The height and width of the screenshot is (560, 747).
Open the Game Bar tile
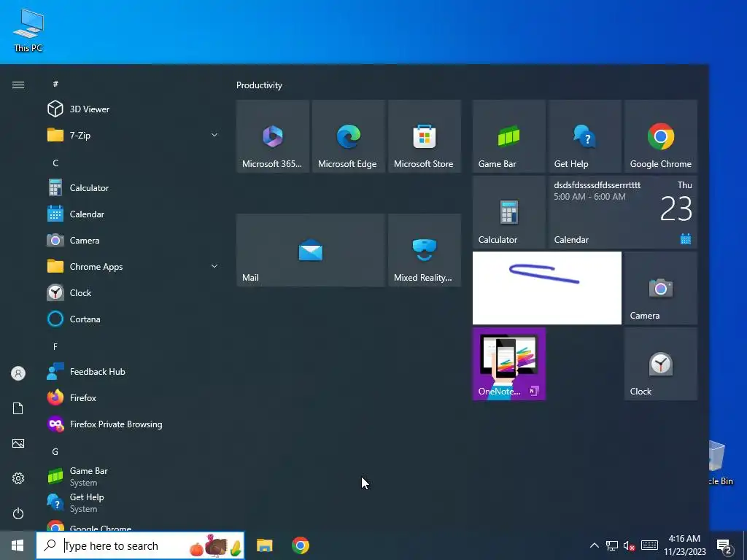click(x=508, y=136)
